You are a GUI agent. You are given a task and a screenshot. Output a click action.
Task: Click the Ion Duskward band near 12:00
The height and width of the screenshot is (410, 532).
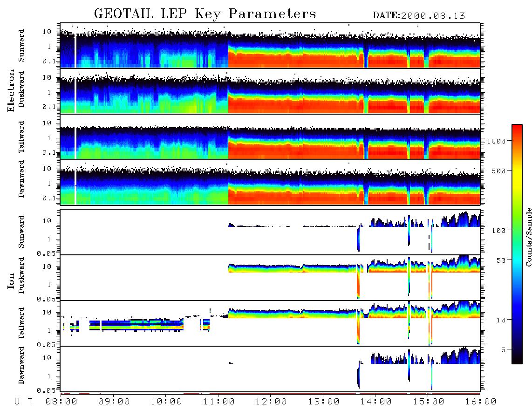tap(271, 268)
